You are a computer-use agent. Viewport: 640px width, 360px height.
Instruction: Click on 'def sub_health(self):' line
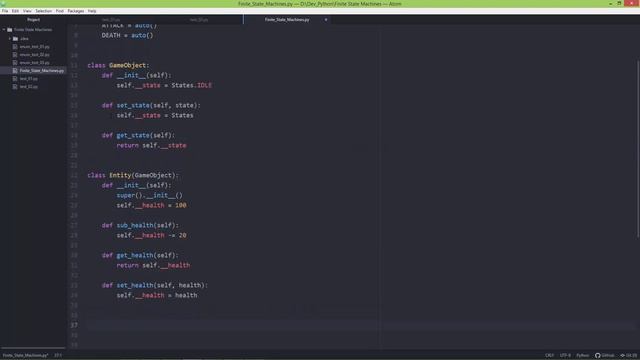(x=140, y=225)
